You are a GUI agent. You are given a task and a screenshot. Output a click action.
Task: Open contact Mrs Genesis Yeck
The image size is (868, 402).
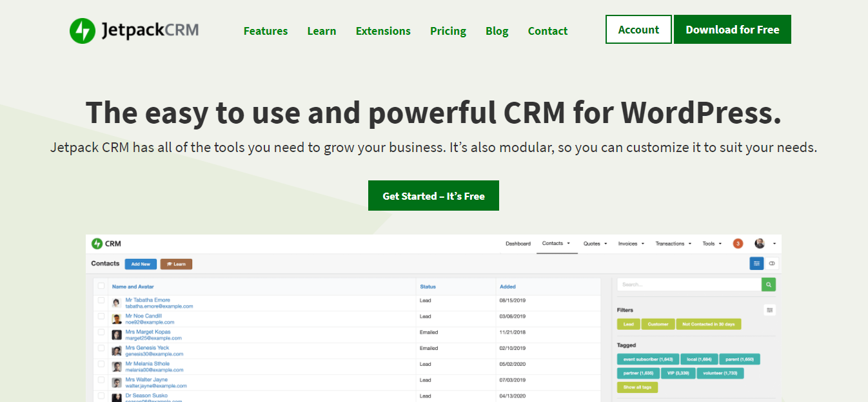(147, 348)
